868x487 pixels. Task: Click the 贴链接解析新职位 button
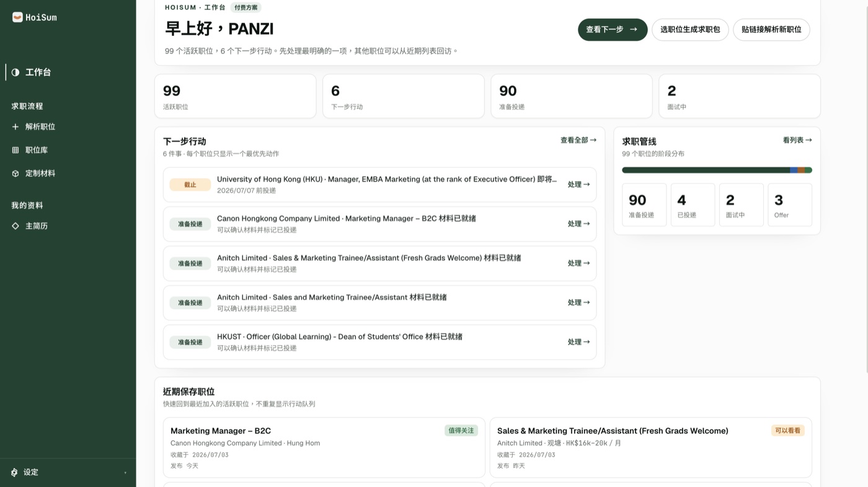tap(771, 30)
